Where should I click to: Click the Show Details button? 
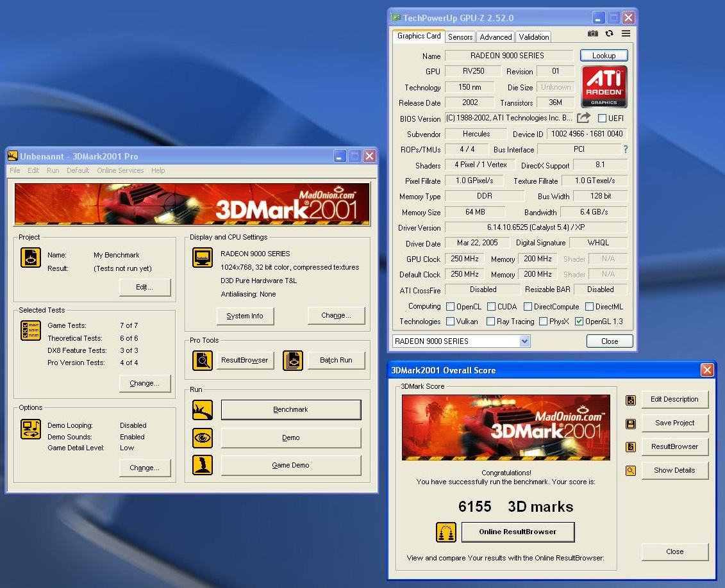(674, 470)
